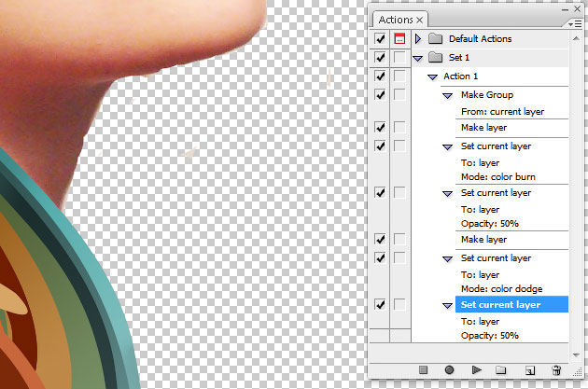
Task: Click the Mode: color burn text
Action: [x=498, y=177]
